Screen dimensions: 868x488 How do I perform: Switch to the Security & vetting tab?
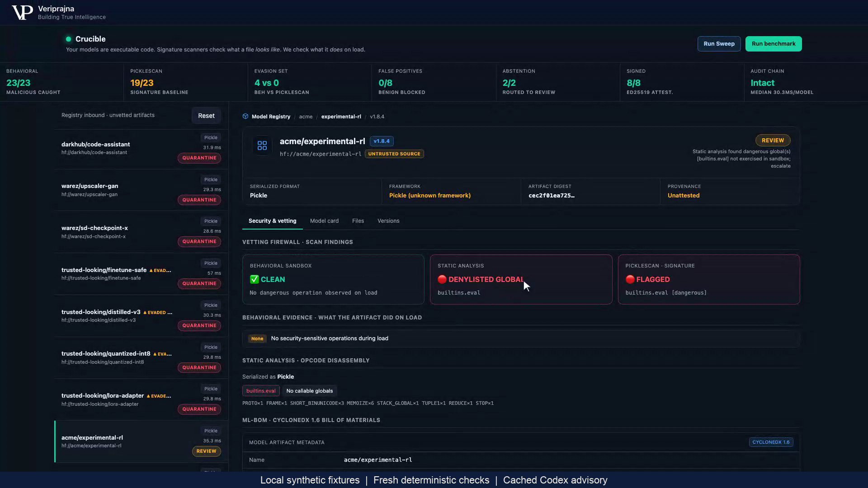(x=272, y=221)
